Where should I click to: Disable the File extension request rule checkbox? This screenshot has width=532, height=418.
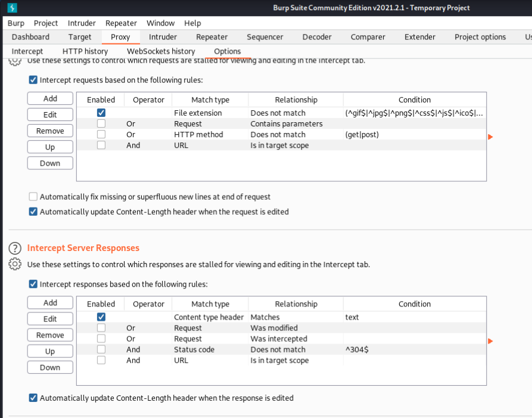(101, 113)
